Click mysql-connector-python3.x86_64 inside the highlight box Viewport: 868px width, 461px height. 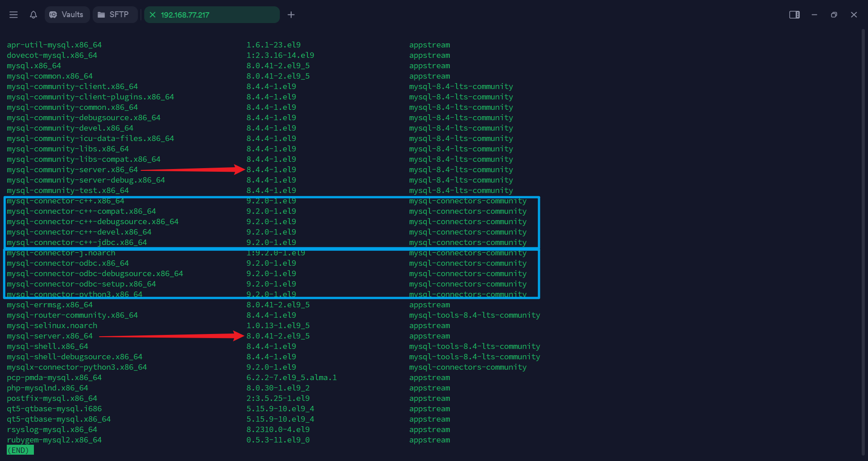[x=75, y=294]
